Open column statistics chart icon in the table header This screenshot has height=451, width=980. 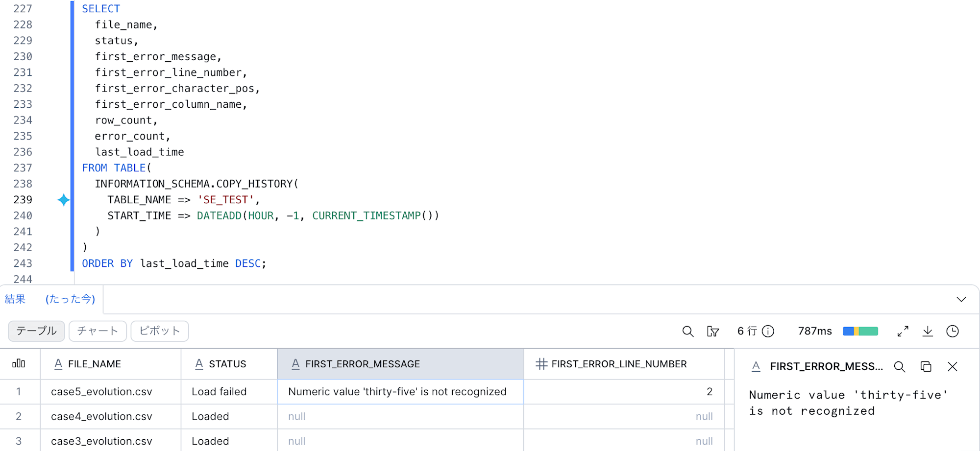click(x=19, y=364)
